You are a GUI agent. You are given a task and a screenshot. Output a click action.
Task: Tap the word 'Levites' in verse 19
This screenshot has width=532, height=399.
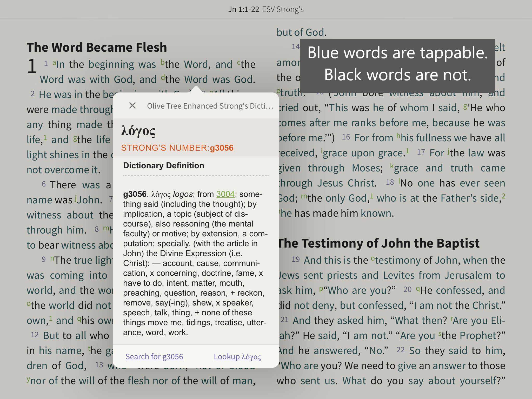click(399, 275)
